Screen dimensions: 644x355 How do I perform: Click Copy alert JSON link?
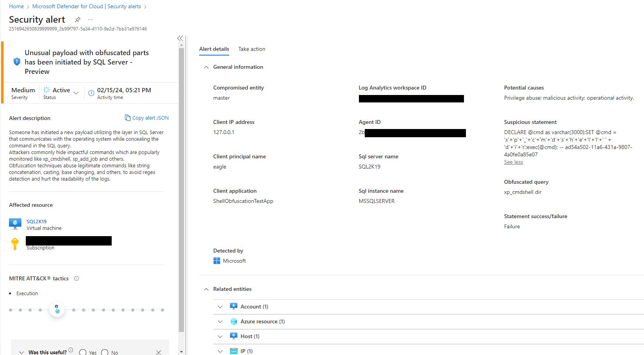pyautogui.click(x=150, y=118)
